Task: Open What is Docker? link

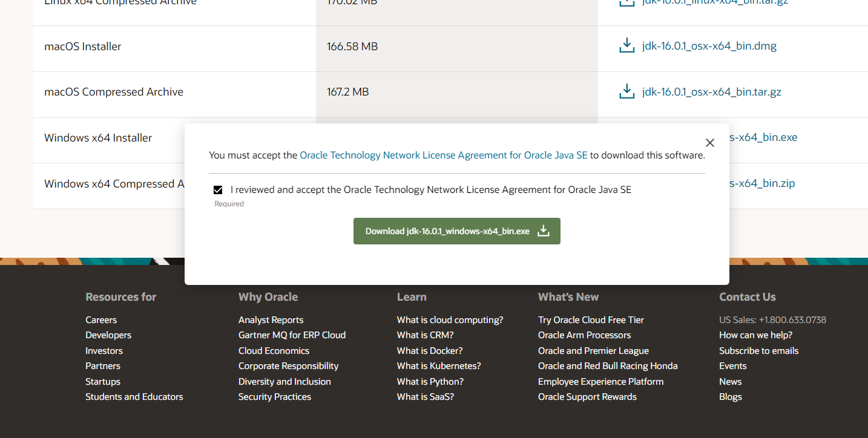Action: tap(430, 351)
